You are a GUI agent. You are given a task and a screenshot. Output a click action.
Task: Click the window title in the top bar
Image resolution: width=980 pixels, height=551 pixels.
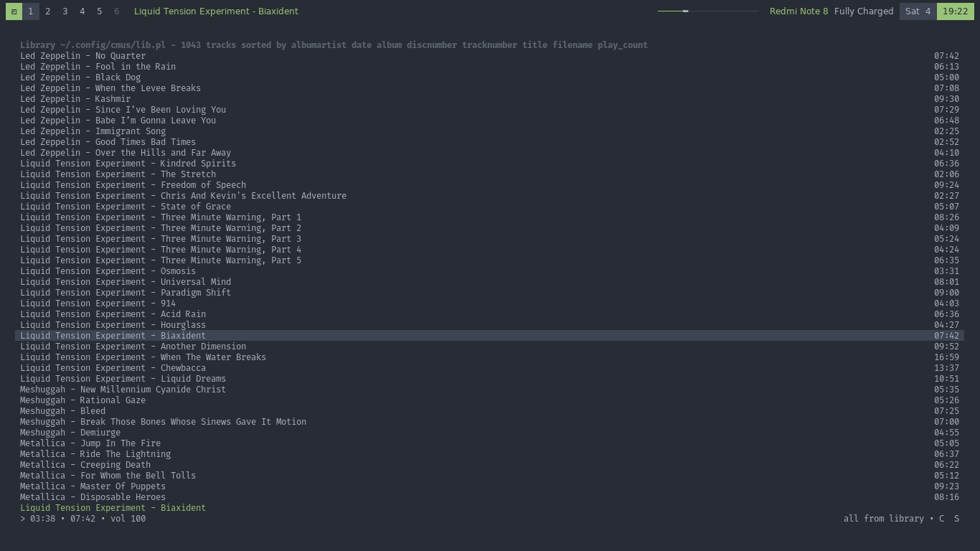216,11
